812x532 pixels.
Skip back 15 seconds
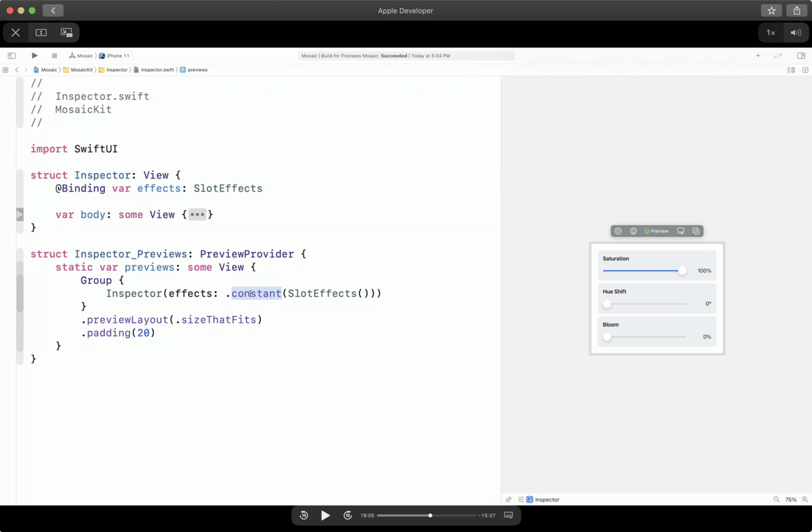click(x=304, y=516)
